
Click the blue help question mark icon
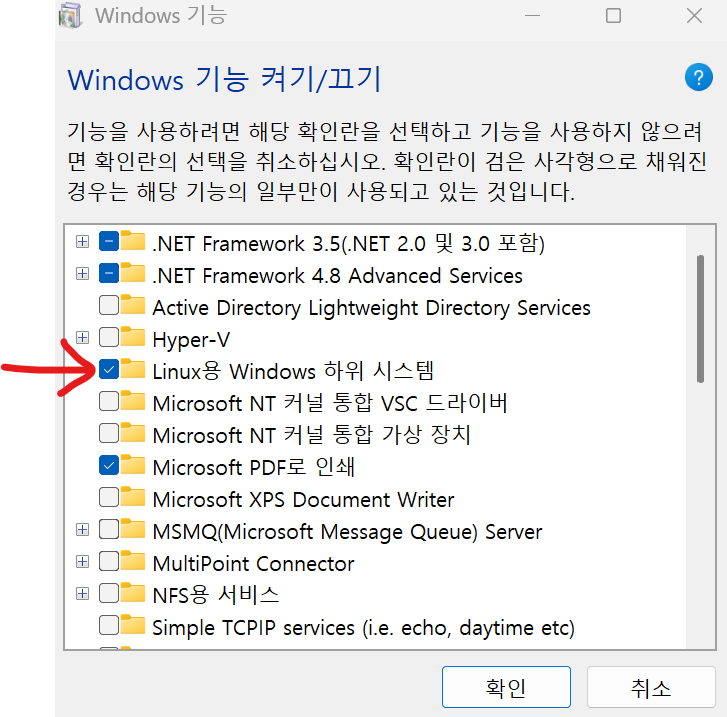click(x=698, y=77)
